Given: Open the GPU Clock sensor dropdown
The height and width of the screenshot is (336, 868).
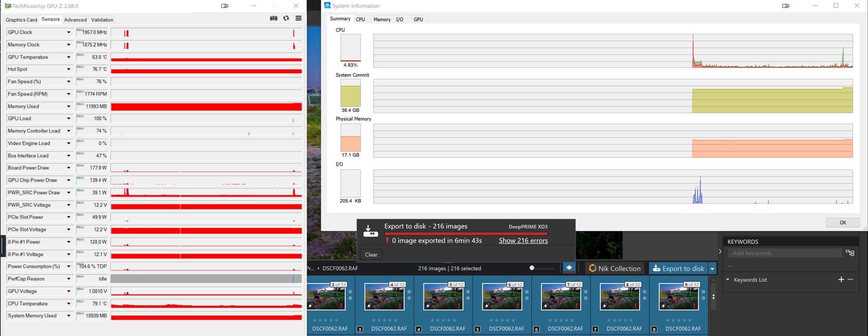Looking at the screenshot, I should (69, 33).
